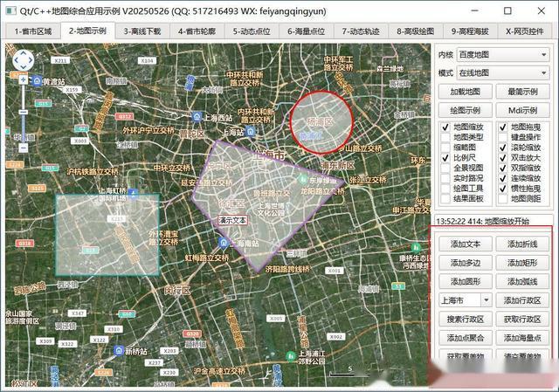Screen dimensions: 559x392
Task: Pan the map down with the arrow control
Action: coord(24,67)
